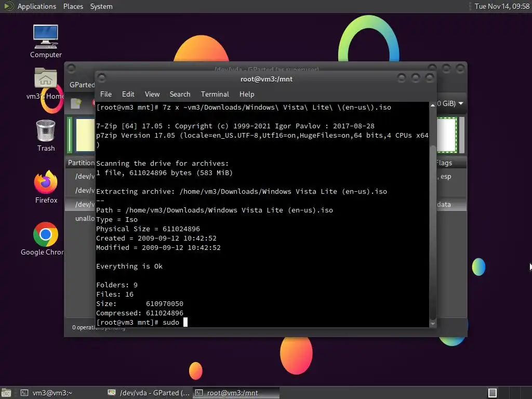
Task: Open the Terminal menu in terminal window
Action: (215, 95)
